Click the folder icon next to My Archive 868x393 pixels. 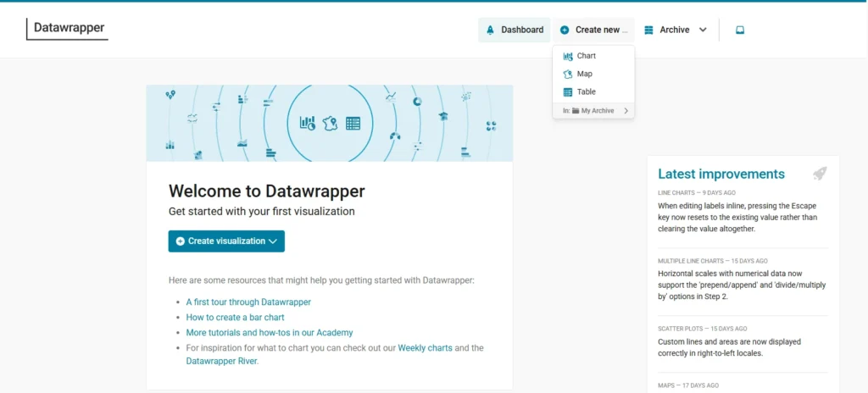tap(576, 111)
